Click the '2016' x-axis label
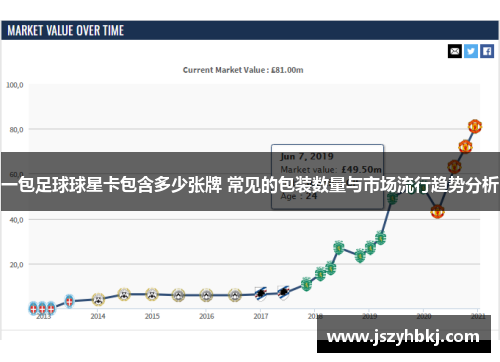The width and height of the screenshot is (500, 362). pos(207,316)
